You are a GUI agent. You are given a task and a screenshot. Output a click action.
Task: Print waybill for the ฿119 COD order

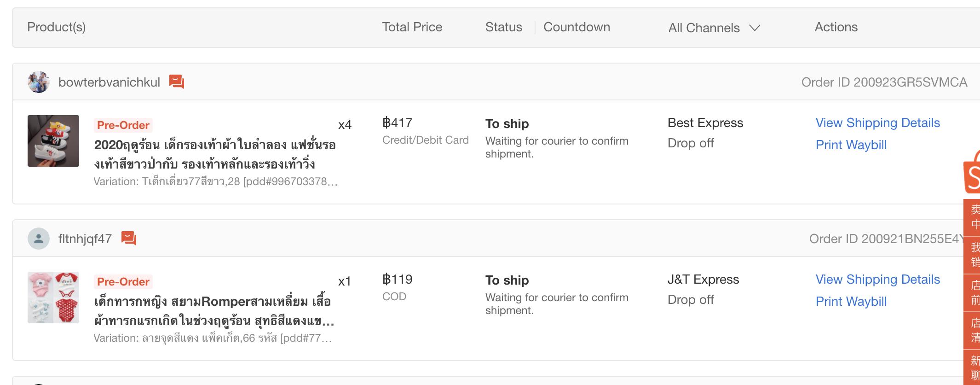tap(851, 302)
